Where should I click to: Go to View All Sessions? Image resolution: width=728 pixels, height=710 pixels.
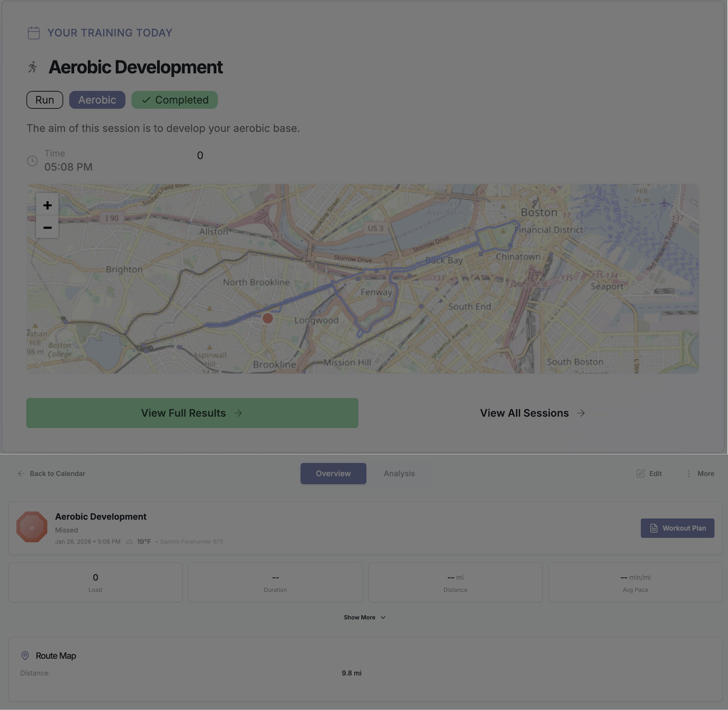[532, 413]
